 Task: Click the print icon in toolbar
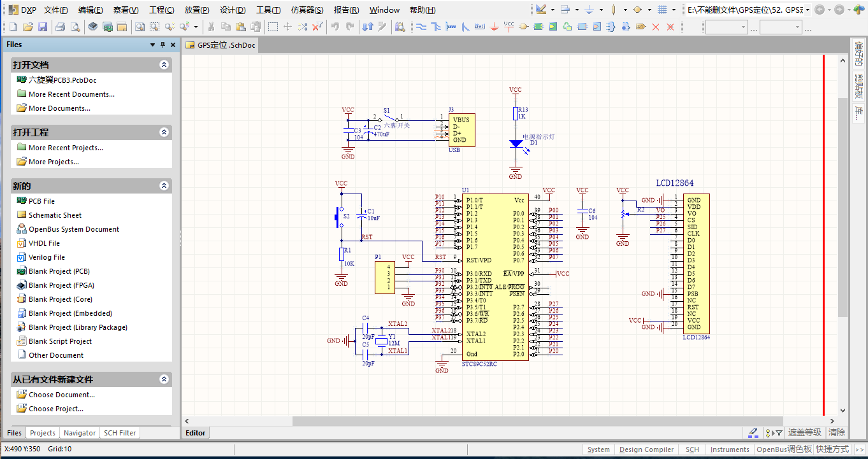tap(60, 27)
